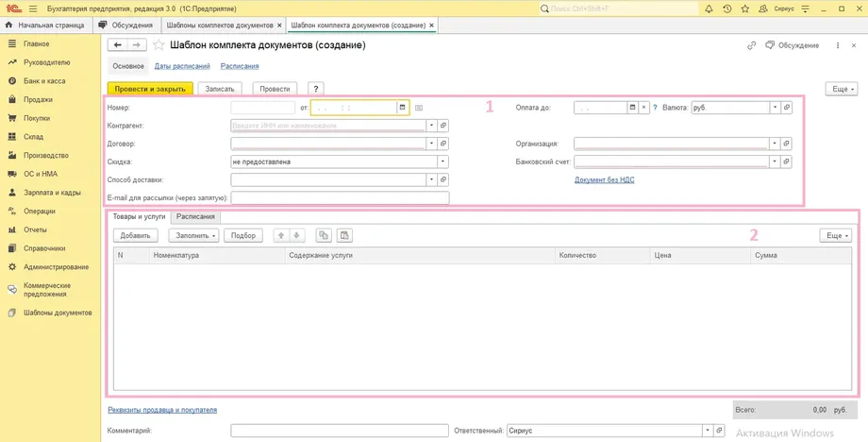Copy rows icon in table toolbar
The width and height of the screenshot is (868, 442).
pos(324,235)
